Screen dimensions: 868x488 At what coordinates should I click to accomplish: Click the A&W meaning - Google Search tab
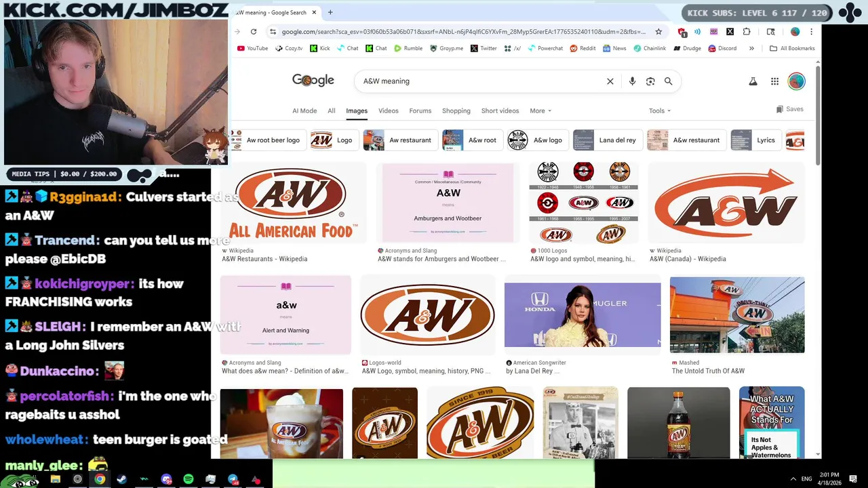274,12
